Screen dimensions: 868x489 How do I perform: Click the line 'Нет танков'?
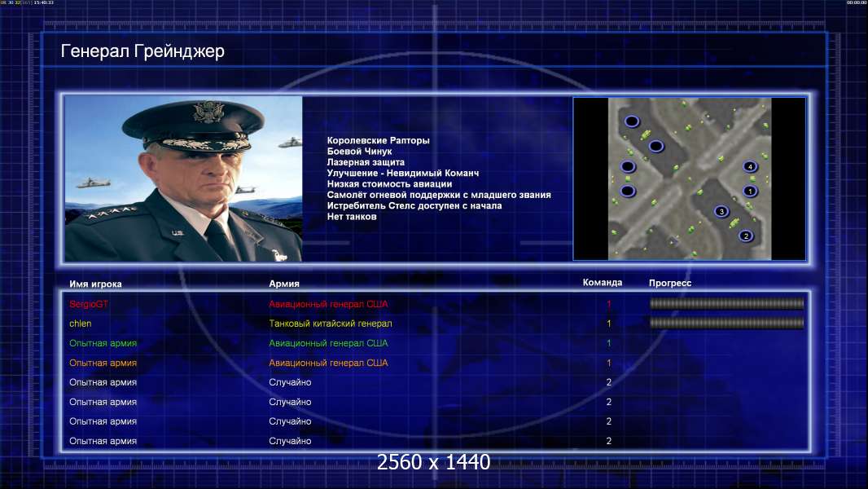tap(352, 217)
